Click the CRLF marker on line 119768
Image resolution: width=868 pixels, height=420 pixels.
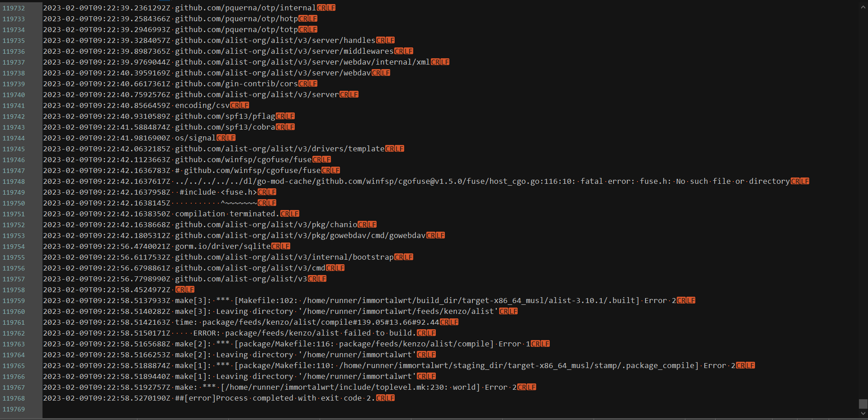(386, 398)
